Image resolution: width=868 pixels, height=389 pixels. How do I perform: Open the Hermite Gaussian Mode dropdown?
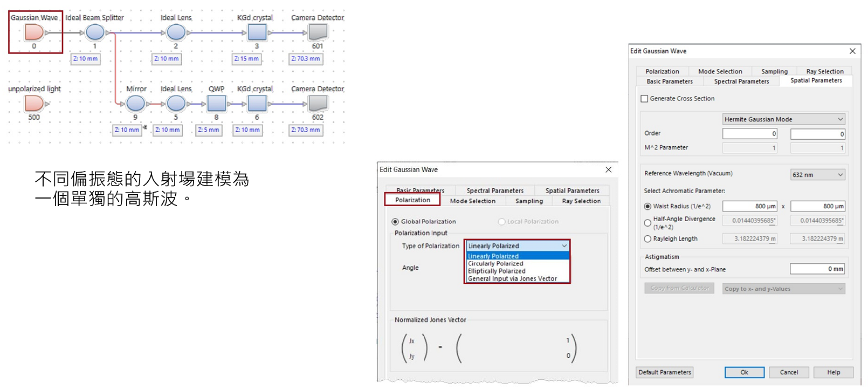pos(783,119)
